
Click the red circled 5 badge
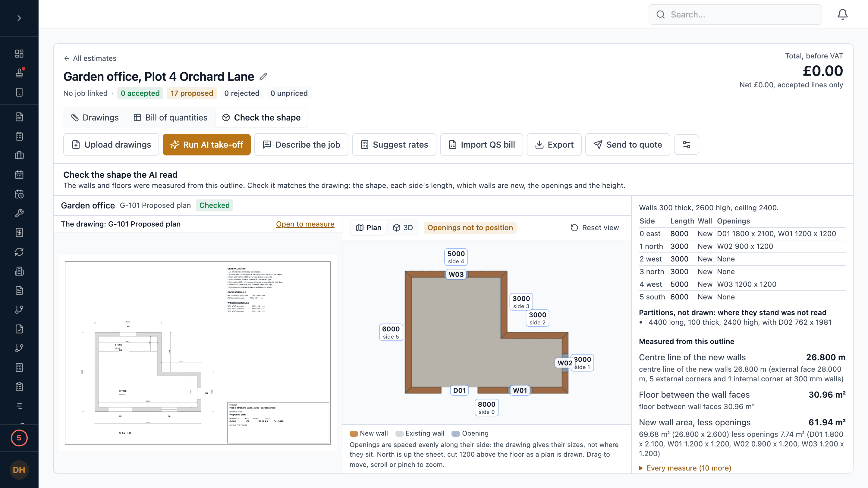click(19, 438)
